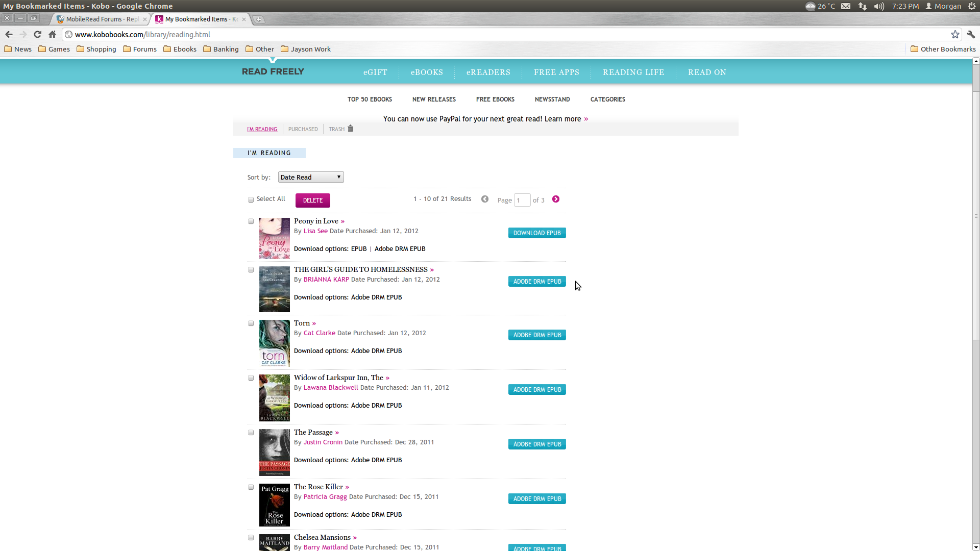Open the mail indicator icon
This screenshot has height=551, width=980.
coord(846,6)
